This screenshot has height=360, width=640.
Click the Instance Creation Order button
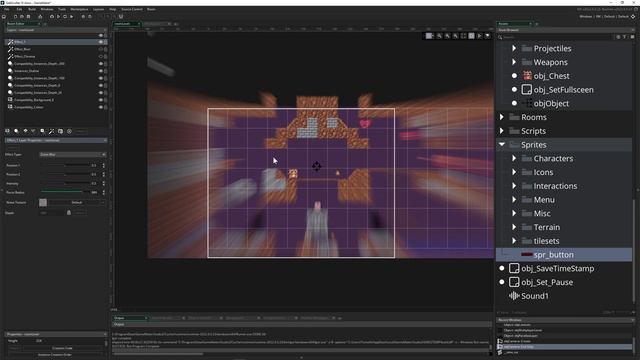[55, 355]
